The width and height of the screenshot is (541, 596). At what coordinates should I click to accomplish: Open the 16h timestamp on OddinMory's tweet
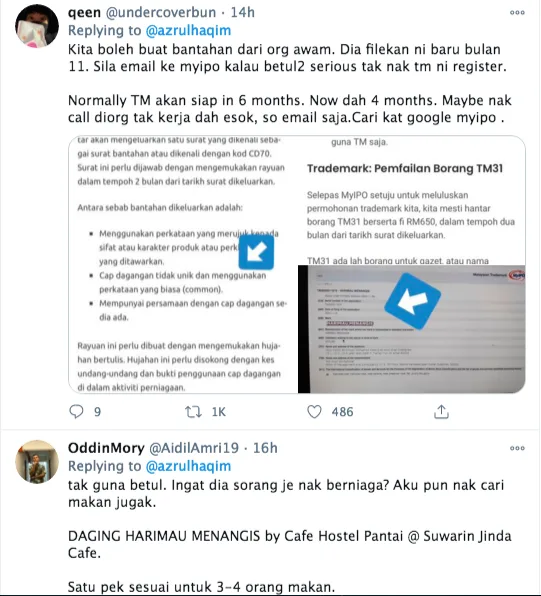(x=265, y=448)
